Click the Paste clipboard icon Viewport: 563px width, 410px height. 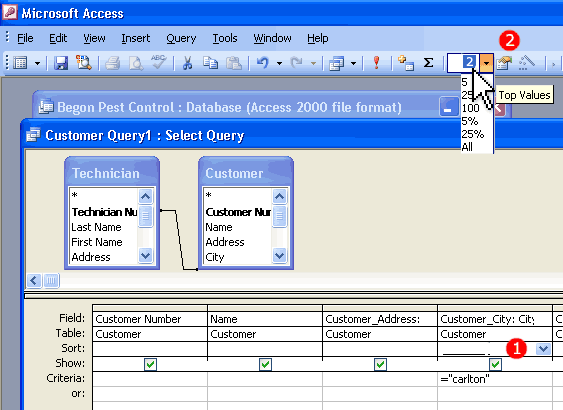tap(234, 63)
